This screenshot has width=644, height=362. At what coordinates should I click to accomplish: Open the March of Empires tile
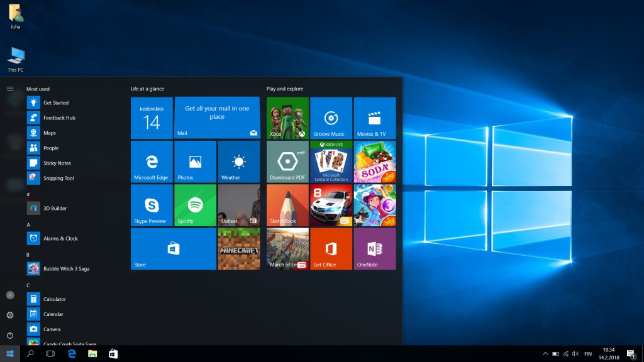pyautogui.click(x=287, y=249)
